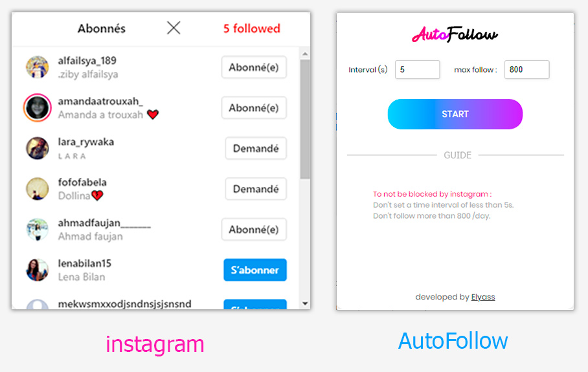Click lenabilan15's profile photo
The image size is (588, 372).
point(37,270)
